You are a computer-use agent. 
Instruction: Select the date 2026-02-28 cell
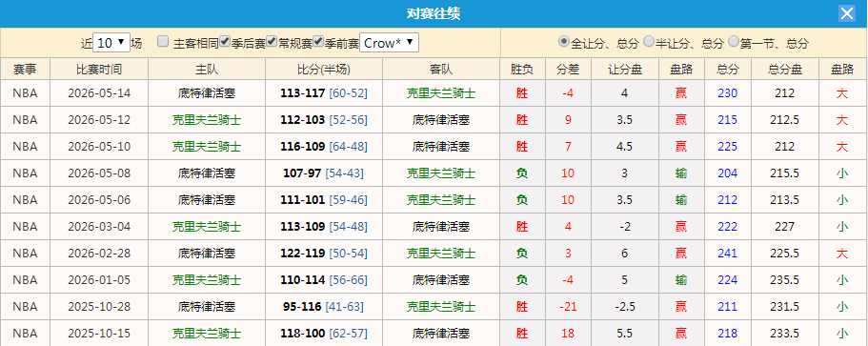tap(99, 253)
